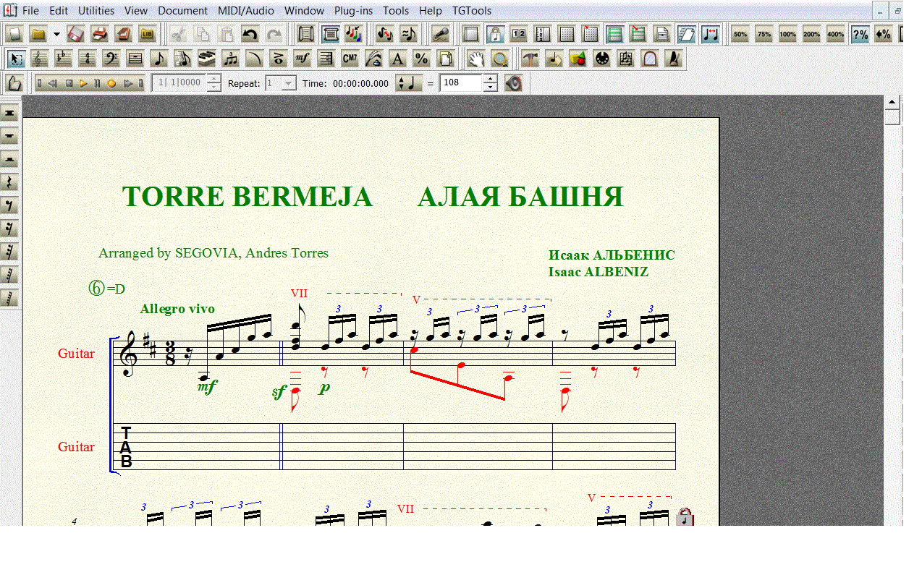This screenshot has width=922, height=588.
Task: Increase tempo with the up arrow
Action: point(490,79)
